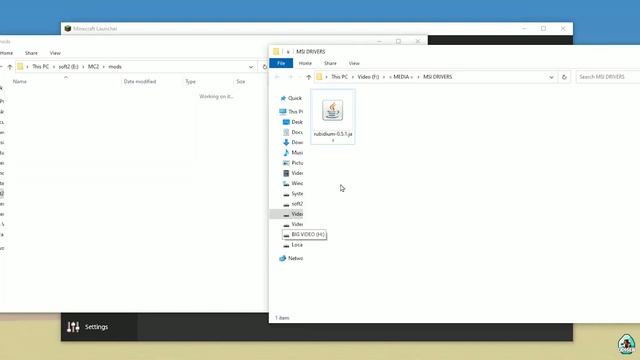Open Network in navigation pane
This screenshot has width=640, height=360.
coord(291,258)
